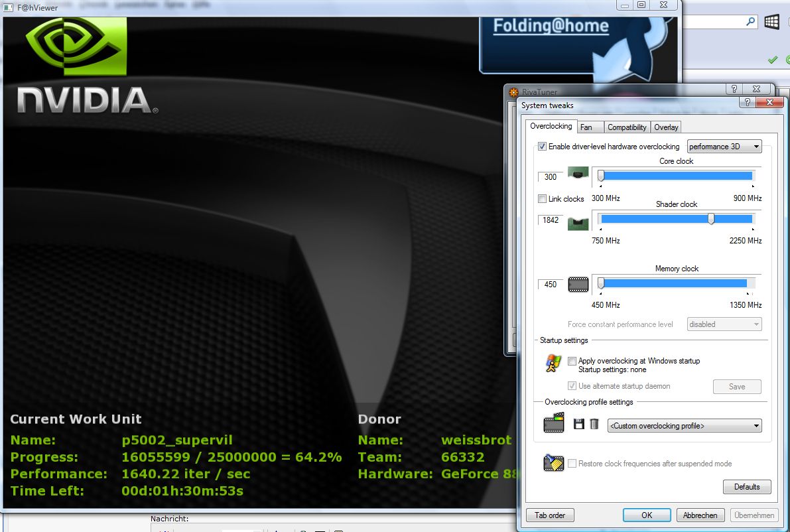This screenshot has height=532, width=790.
Task: Switch to the Compatibility tab
Action: 627,127
